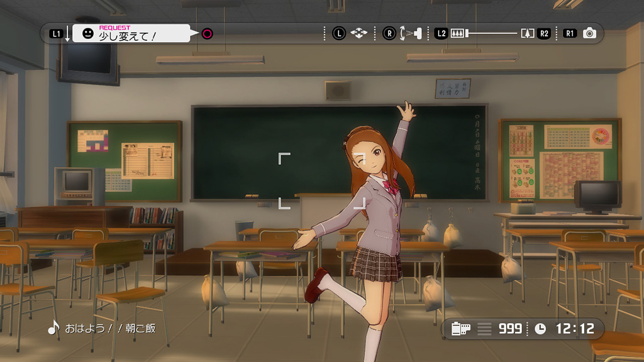
Task: Click the L1 button indicator
Action: click(x=56, y=33)
